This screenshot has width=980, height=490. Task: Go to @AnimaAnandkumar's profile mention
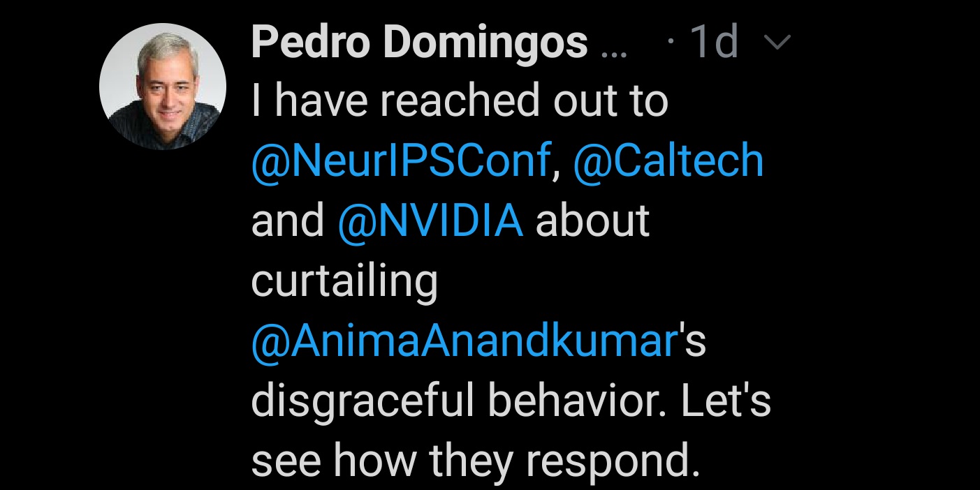[x=465, y=342]
